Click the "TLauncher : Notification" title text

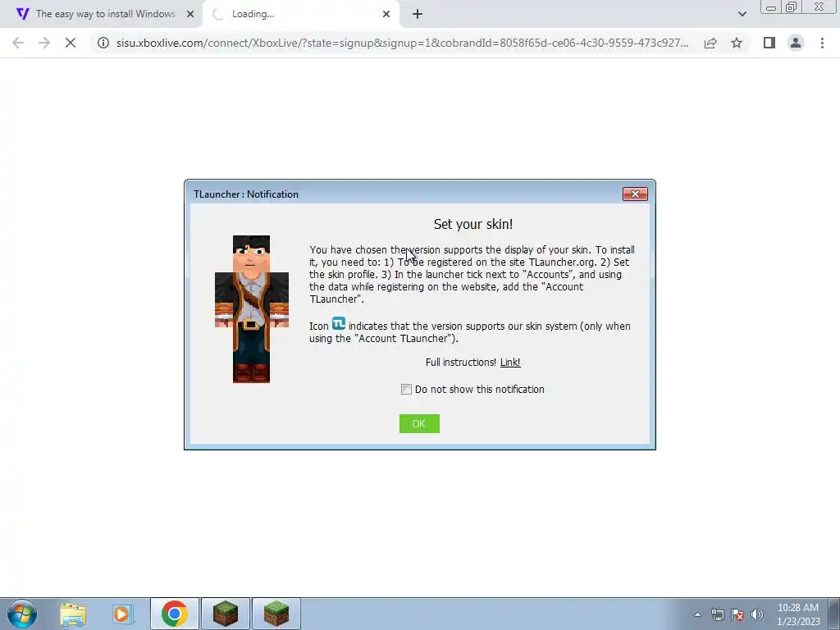tap(246, 194)
